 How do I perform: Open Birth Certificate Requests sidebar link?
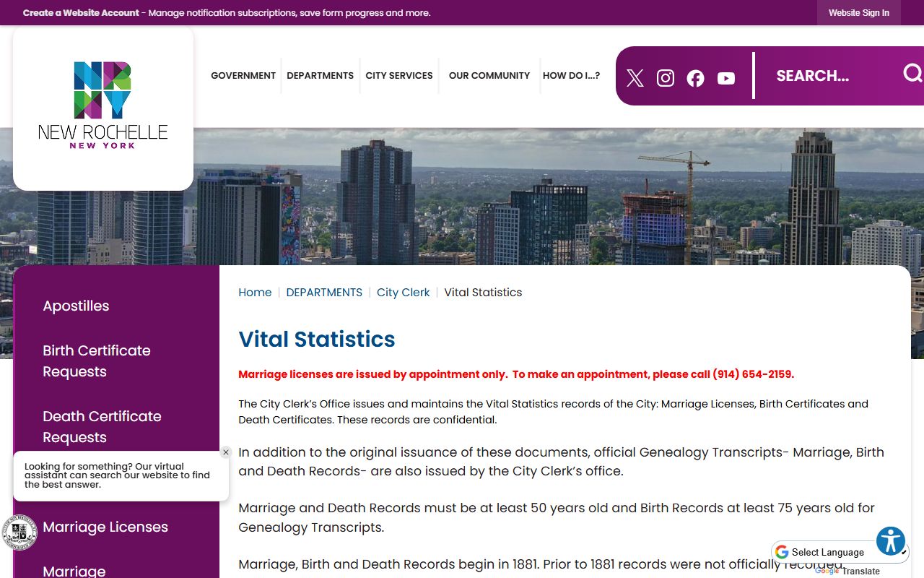(x=97, y=361)
